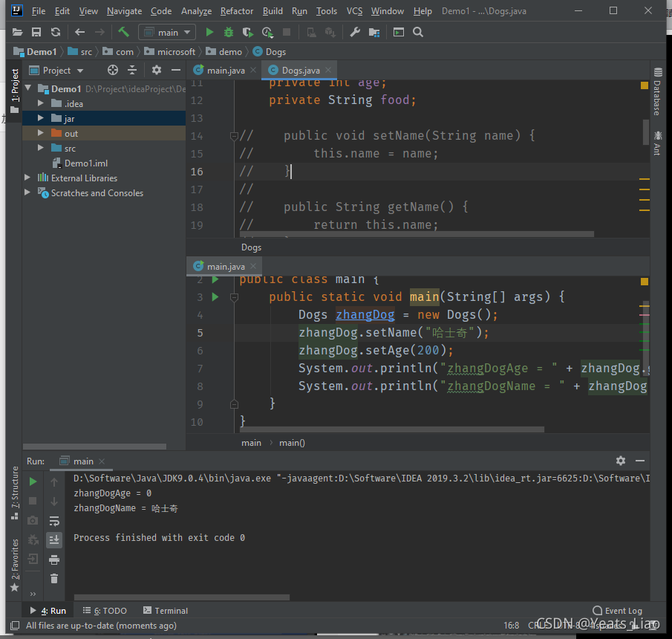
Task: Open Search Everywhere magnifier icon
Action: pos(418,32)
